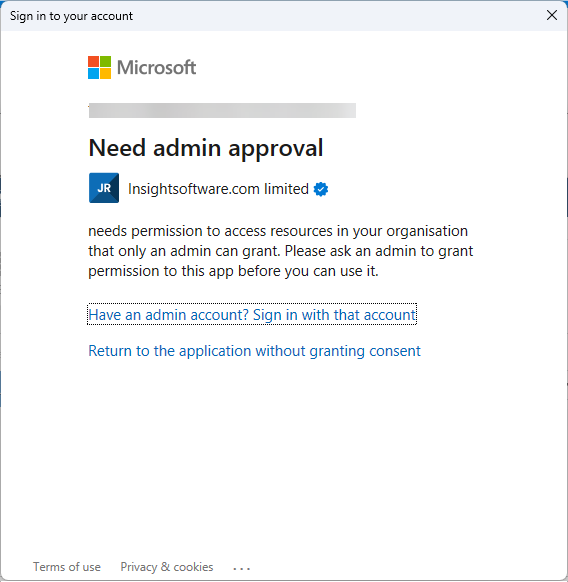This screenshot has height=582, width=568.
Task: Click the Need admin approval heading
Action: 206,148
